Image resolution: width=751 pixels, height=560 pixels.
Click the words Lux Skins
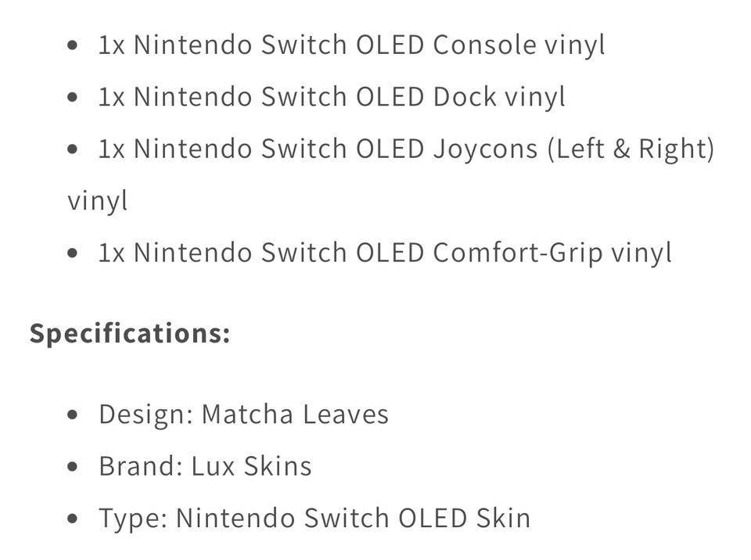click(x=251, y=466)
